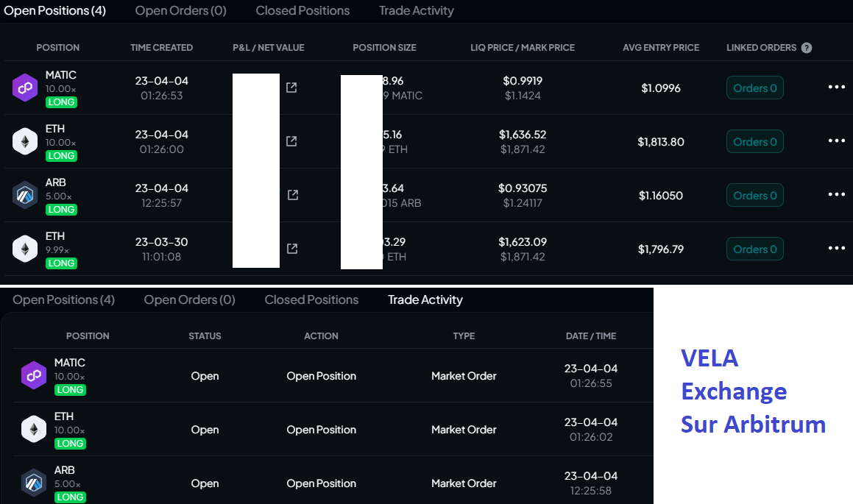Click the STATUS column header in Trade Activity
The image size is (853, 504).
coord(205,336)
